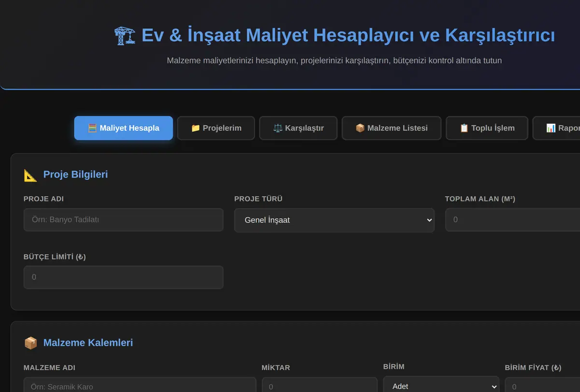Switch to the Projelerim tab

click(216, 128)
